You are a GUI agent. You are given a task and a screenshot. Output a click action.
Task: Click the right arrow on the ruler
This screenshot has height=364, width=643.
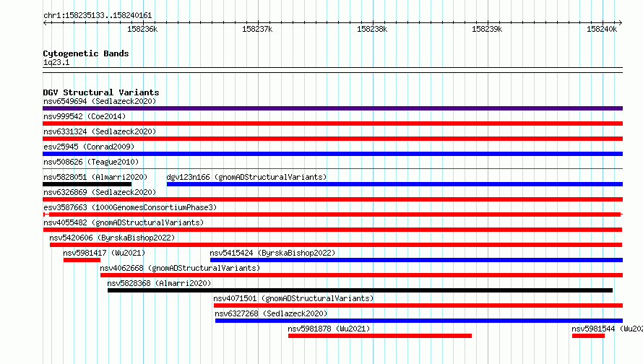(x=621, y=22)
